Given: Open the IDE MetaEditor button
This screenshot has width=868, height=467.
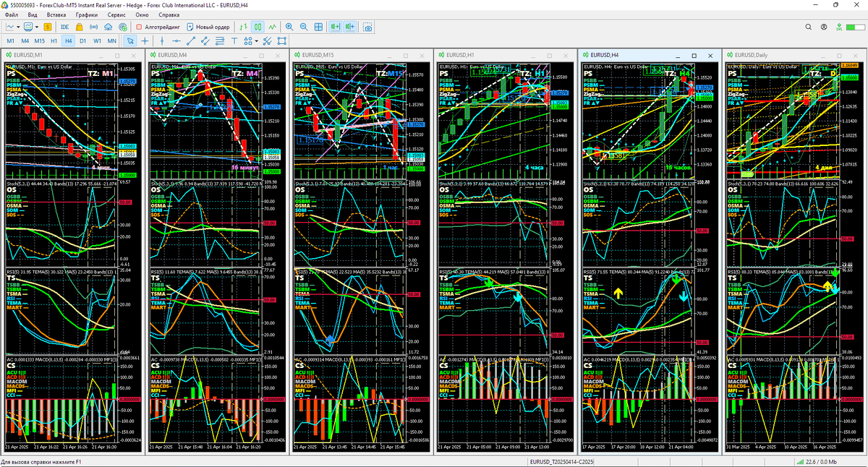Looking at the screenshot, I should click(x=64, y=27).
